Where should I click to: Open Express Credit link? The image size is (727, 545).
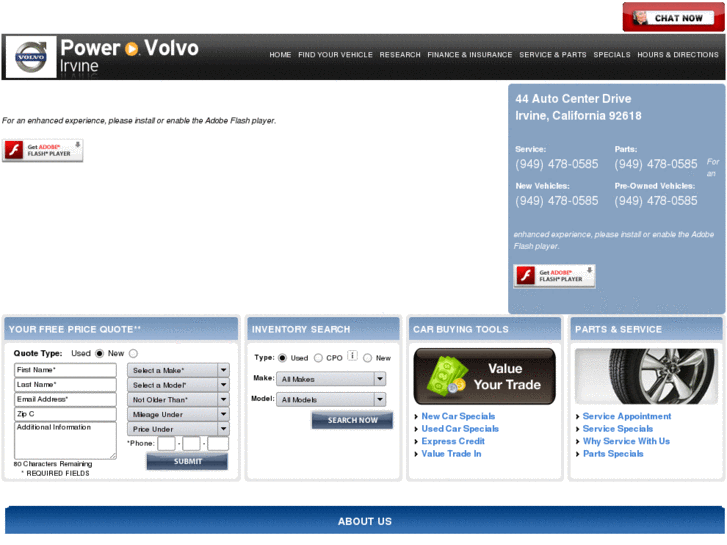point(453,442)
